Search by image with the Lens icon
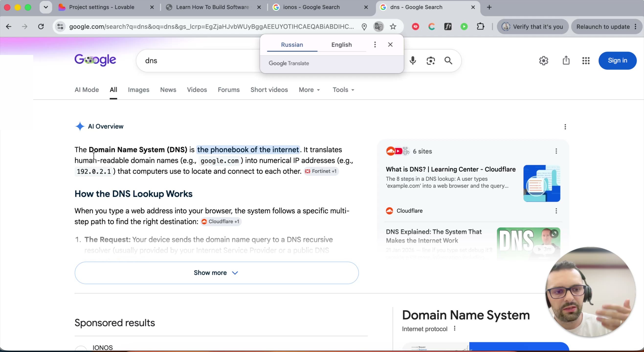Image resolution: width=644 pixels, height=352 pixels. [431, 61]
